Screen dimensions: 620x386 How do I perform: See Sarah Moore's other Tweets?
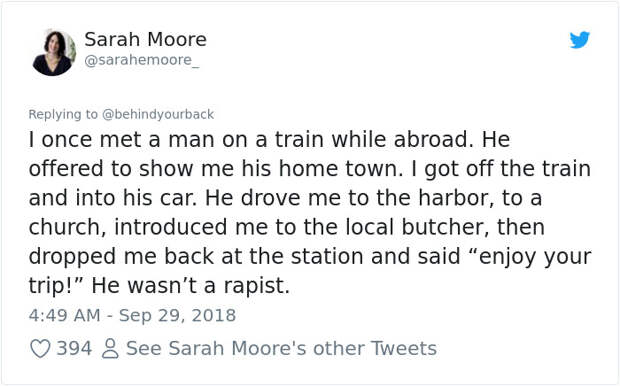point(281,348)
